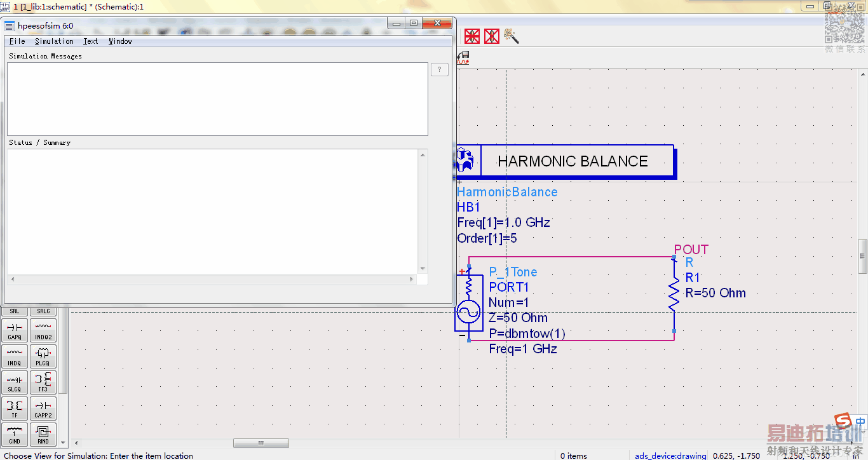The height and width of the screenshot is (460, 868).
Task: Choose the SLCQ palette component
Action: [x=15, y=382]
